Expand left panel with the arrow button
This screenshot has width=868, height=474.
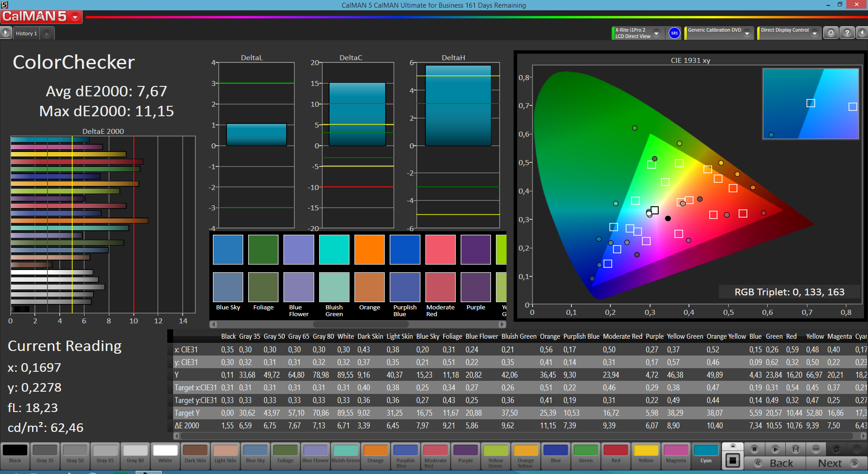[x=5, y=33]
